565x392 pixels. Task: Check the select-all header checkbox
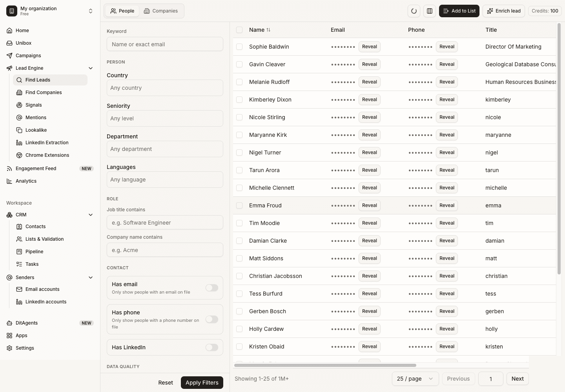tap(239, 30)
